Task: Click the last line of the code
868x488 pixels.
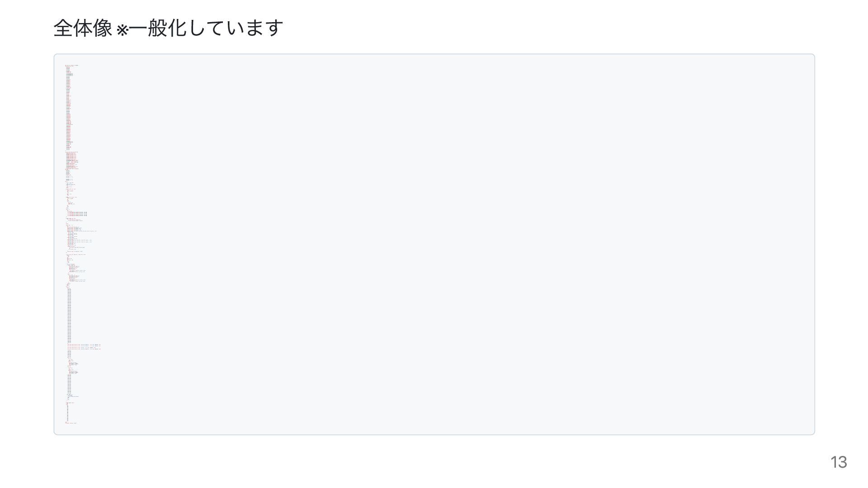Action: coord(71,423)
